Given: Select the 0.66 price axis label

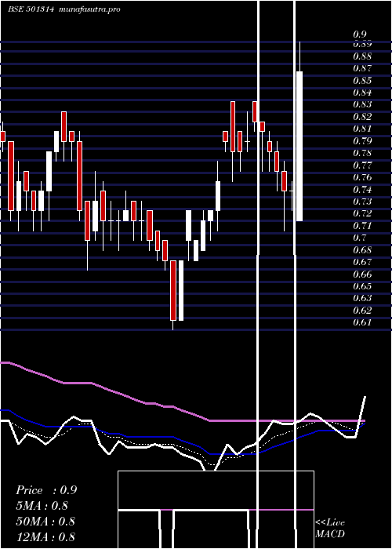Looking at the screenshot, I should click(362, 274).
